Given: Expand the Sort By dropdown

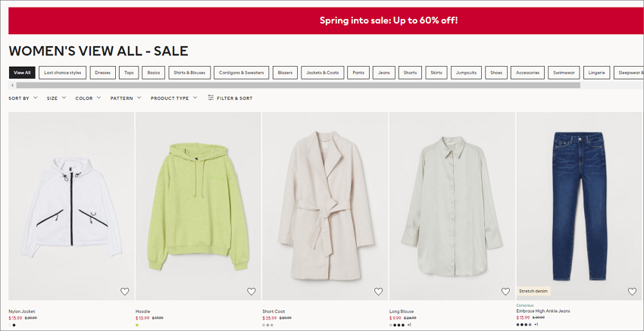Looking at the screenshot, I should click(23, 98).
